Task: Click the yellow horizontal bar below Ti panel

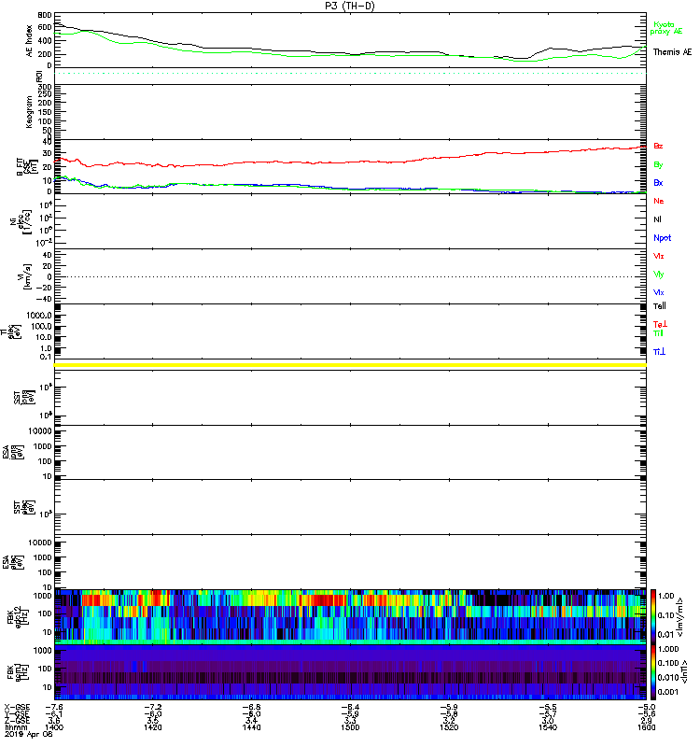Action: point(350,365)
